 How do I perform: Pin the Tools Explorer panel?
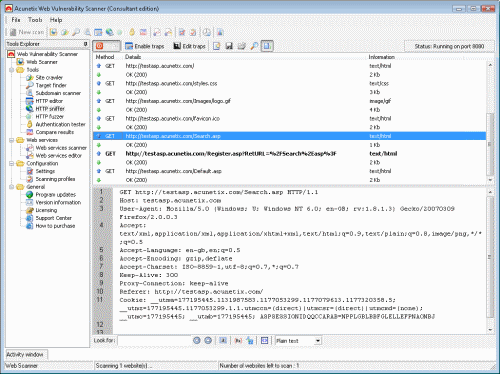pos(86,44)
